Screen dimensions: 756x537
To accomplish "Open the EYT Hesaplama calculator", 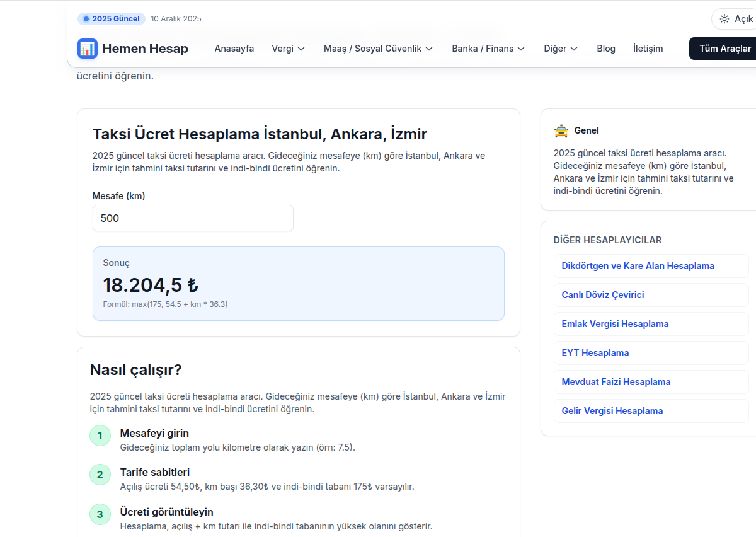I will point(595,353).
